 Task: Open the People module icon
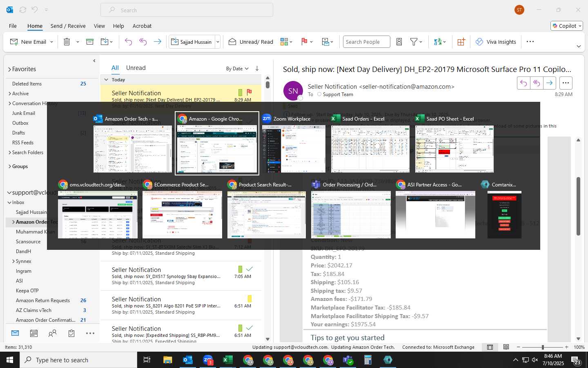pos(52,333)
